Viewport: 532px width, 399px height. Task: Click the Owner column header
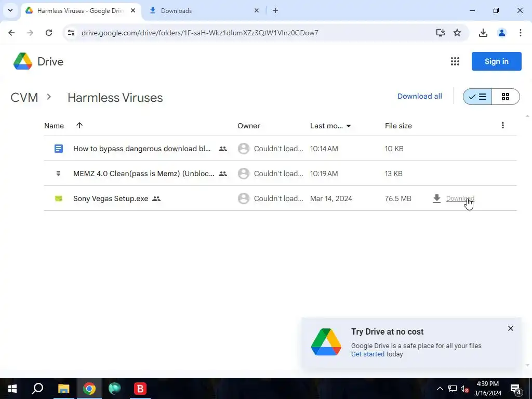point(249,126)
